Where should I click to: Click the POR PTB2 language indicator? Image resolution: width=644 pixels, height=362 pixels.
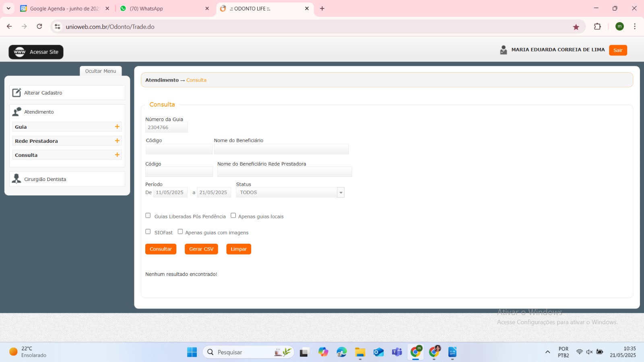pos(563,352)
